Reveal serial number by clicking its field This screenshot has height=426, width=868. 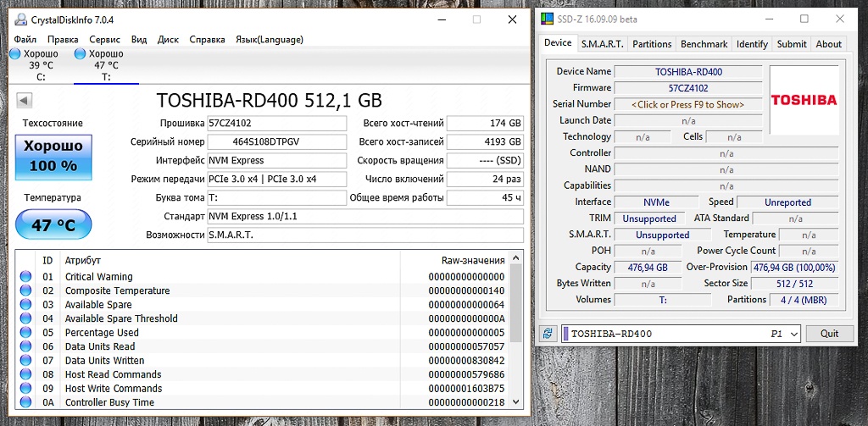[x=687, y=104]
